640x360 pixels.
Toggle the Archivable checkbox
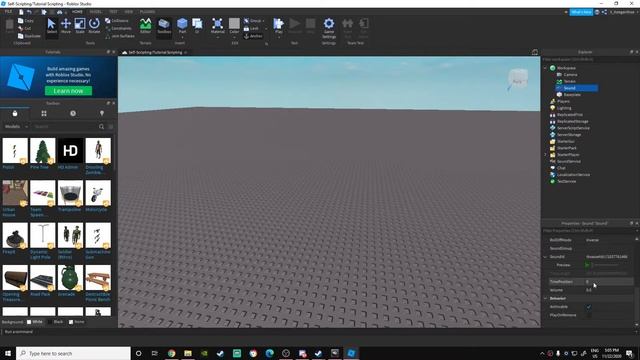pos(589,307)
